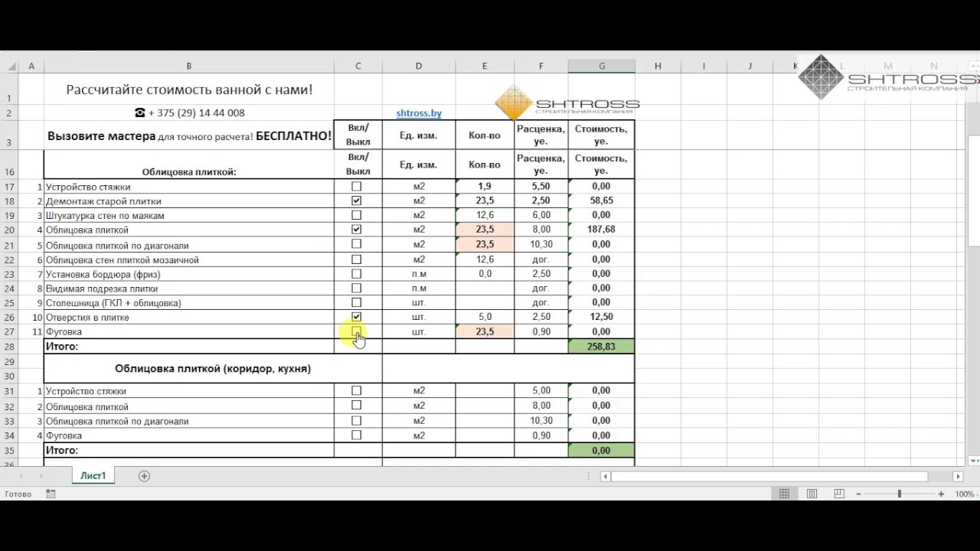This screenshot has width=980, height=551.
Task: Select column A header
Action: (x=31, y=67)
